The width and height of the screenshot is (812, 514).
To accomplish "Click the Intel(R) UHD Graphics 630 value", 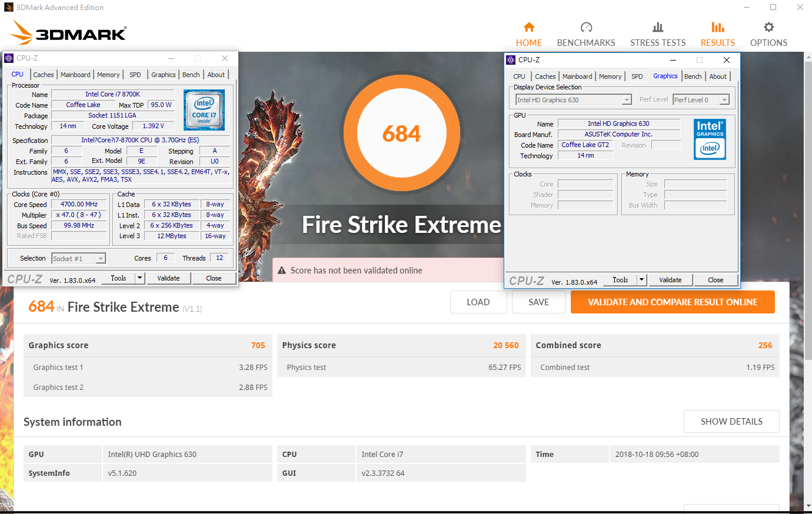I will (152, 454).
